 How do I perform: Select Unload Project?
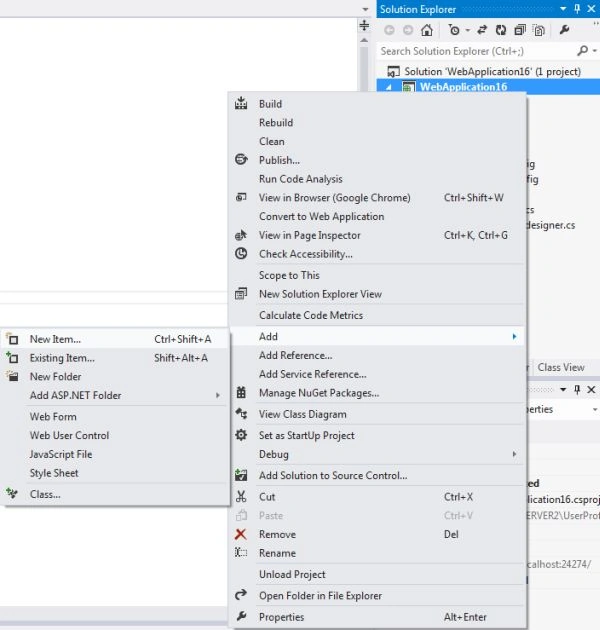(x=377, y=575)
